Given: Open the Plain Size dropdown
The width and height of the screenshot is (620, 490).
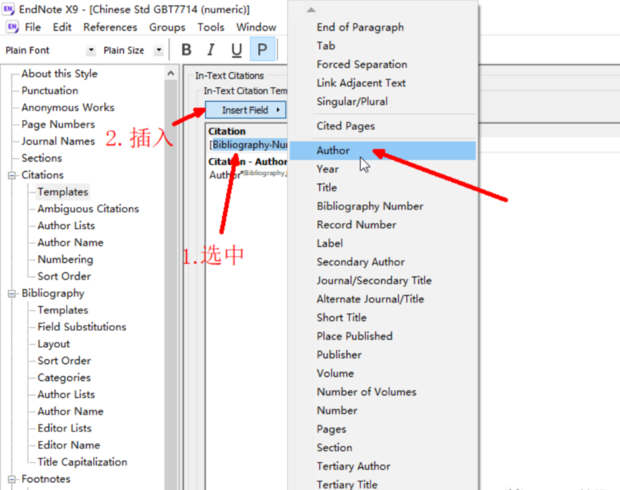Looking at the screenshot, I should (x=159, y=50).
